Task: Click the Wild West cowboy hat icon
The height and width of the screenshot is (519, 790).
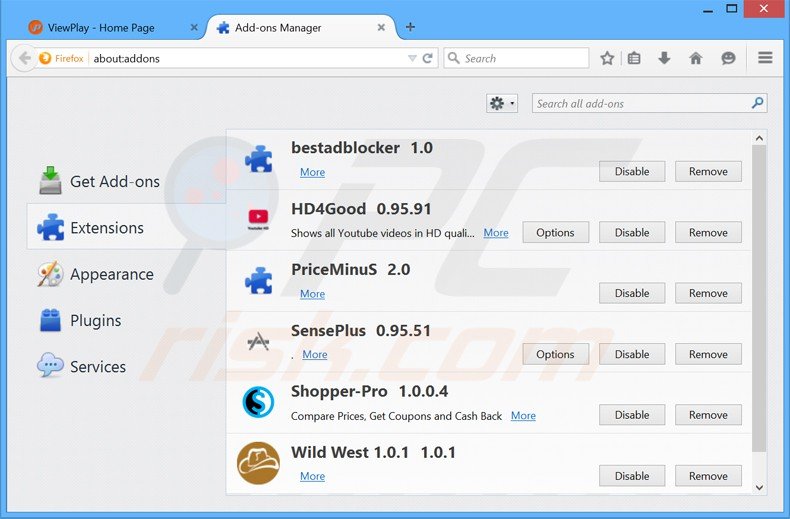Action: point(258,463)
